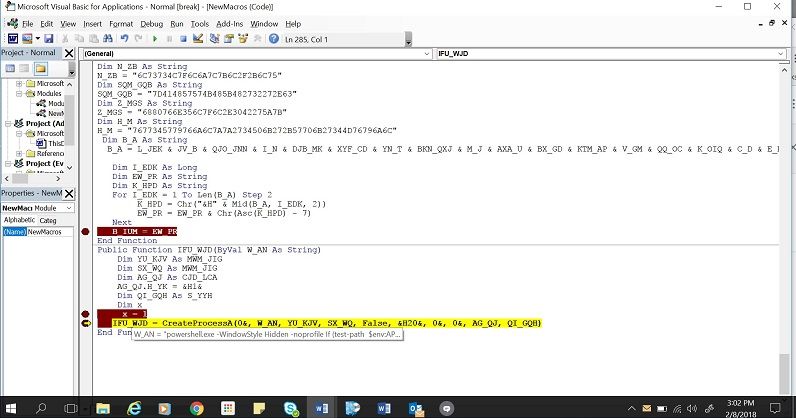Collapse the Project (Ad tree node
796x418 pixels.
8,123
